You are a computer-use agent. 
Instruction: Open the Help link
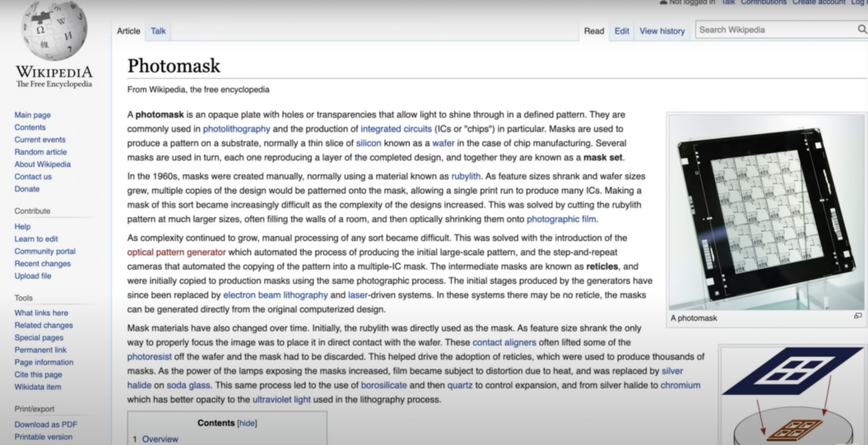(23, 227)
